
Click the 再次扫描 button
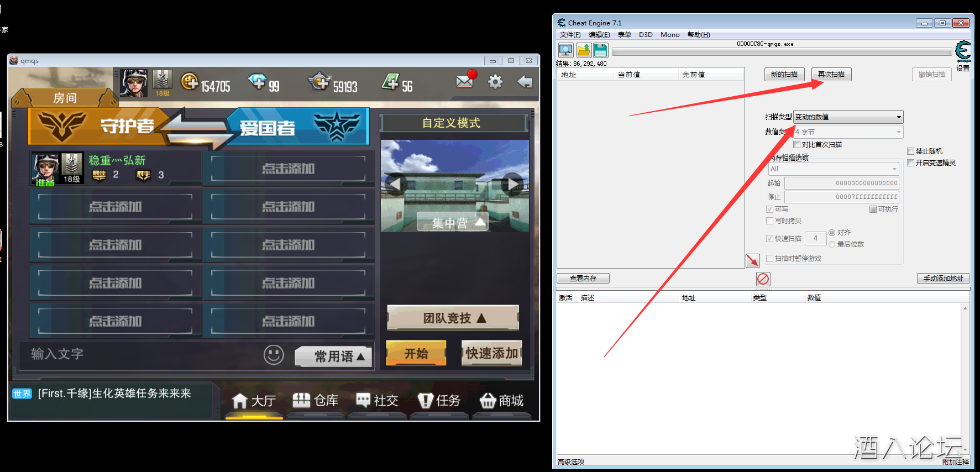tap(831, 75)
